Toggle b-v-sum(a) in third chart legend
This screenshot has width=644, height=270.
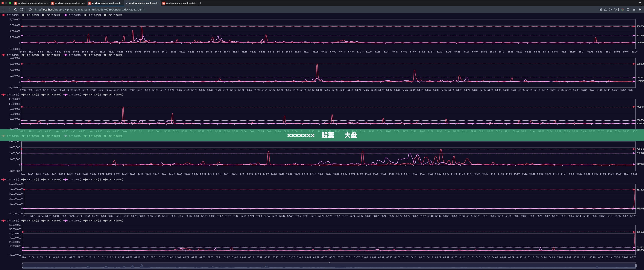(72, 95)
